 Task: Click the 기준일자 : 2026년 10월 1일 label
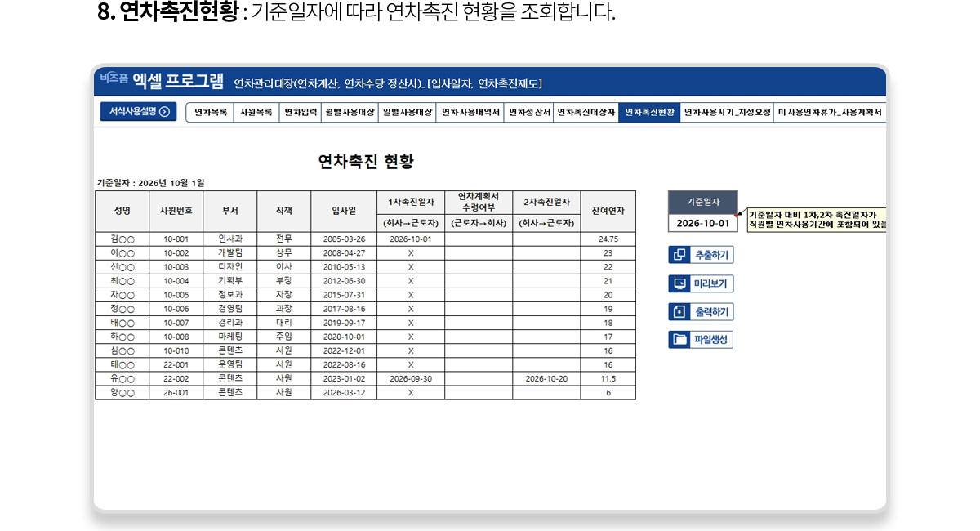click(150, 183)
